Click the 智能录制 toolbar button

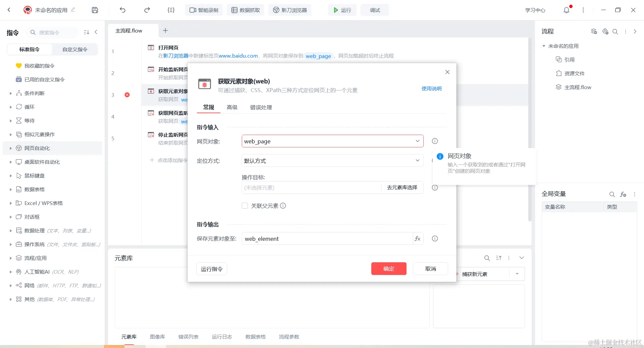[204, 10]
